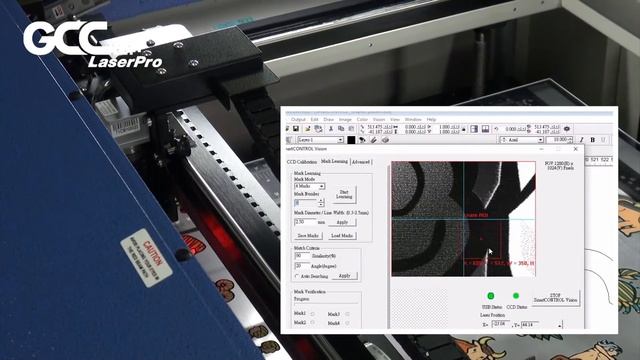Click the Cut scissors icon in toolbar
This screenshot has height=360, width=640.
click(x=331, y=129)
